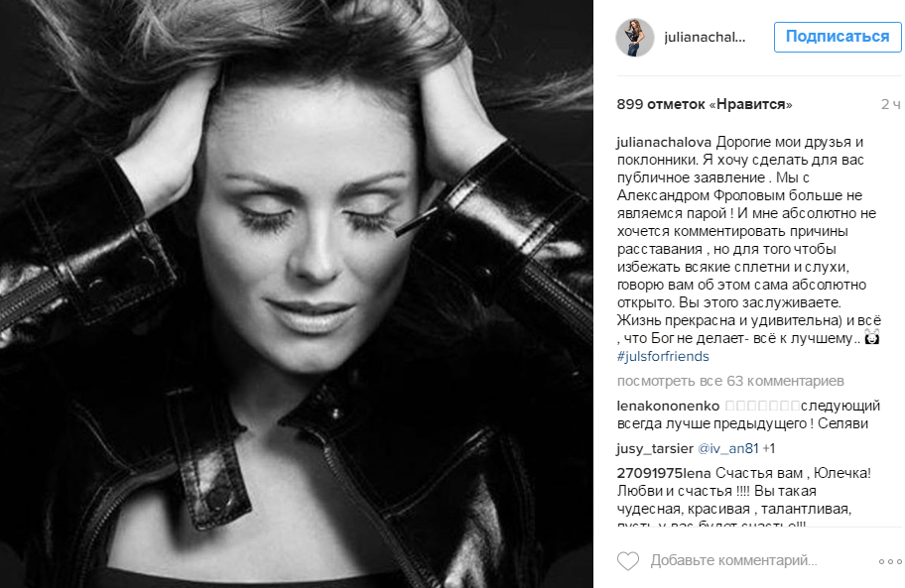Viewport: 905px width, 588px height.
Task: Open julianachalova's profile avatar
Action: [635, 38]
